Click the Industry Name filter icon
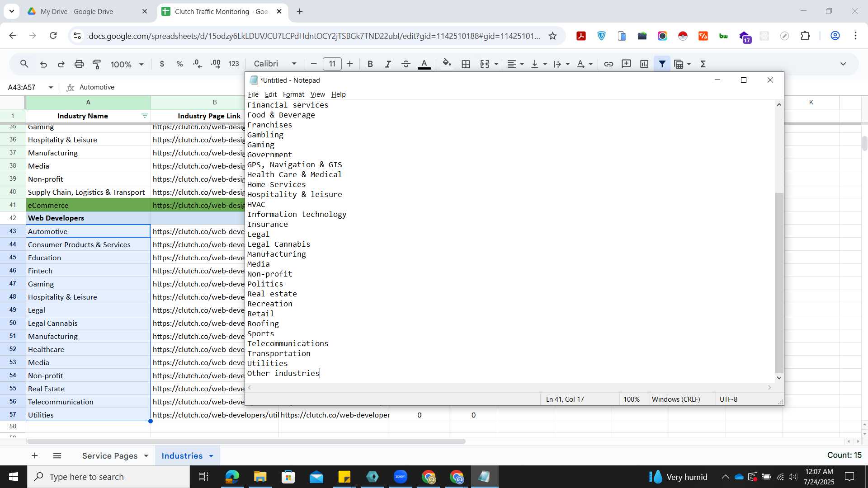The height and width of the screenshot is (488, 868). tap(145, 116)
